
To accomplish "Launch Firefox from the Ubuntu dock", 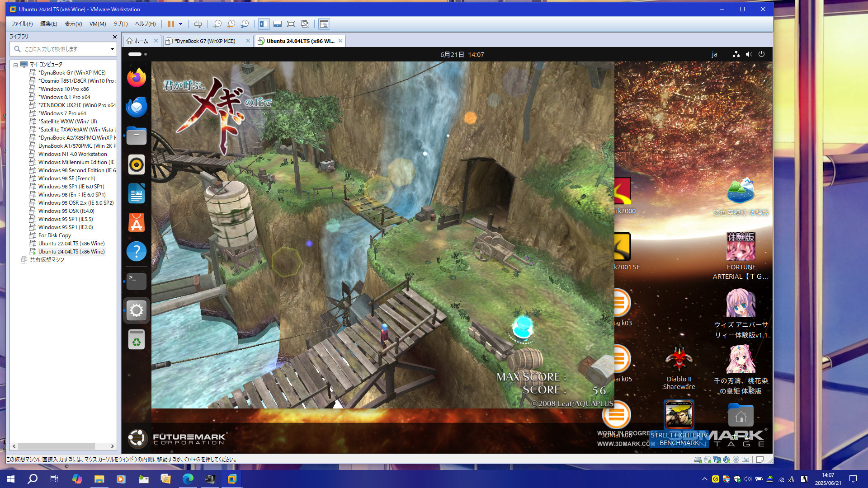I will coord(137,78).
